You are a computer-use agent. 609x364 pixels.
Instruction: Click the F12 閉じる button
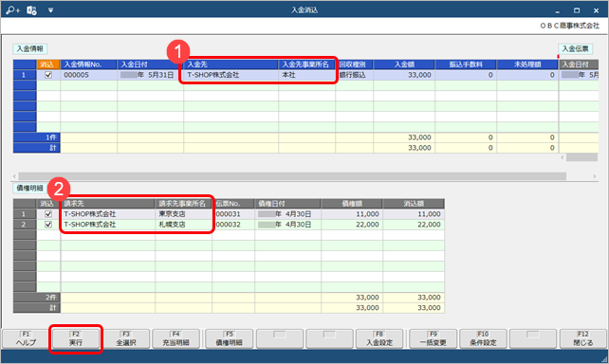(x=583, y=338)
